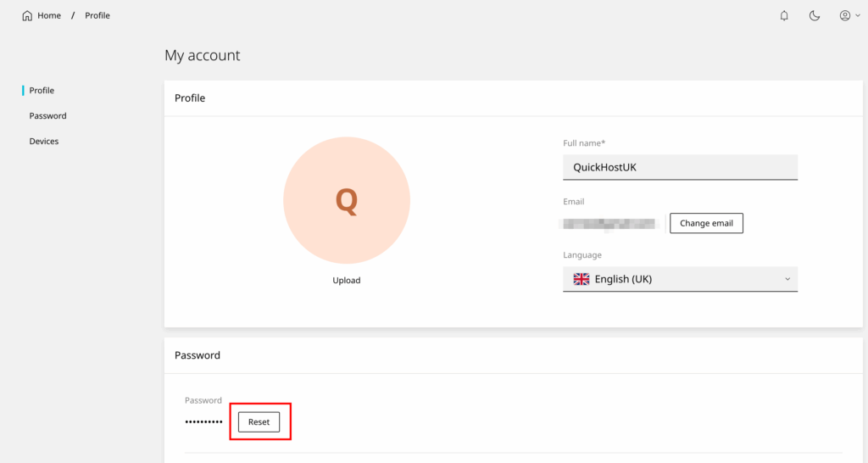Image resolution: width=868 pixels, height=463 pixels.
Task: Open Devices section in sidebar
Action: coord(44,142)
